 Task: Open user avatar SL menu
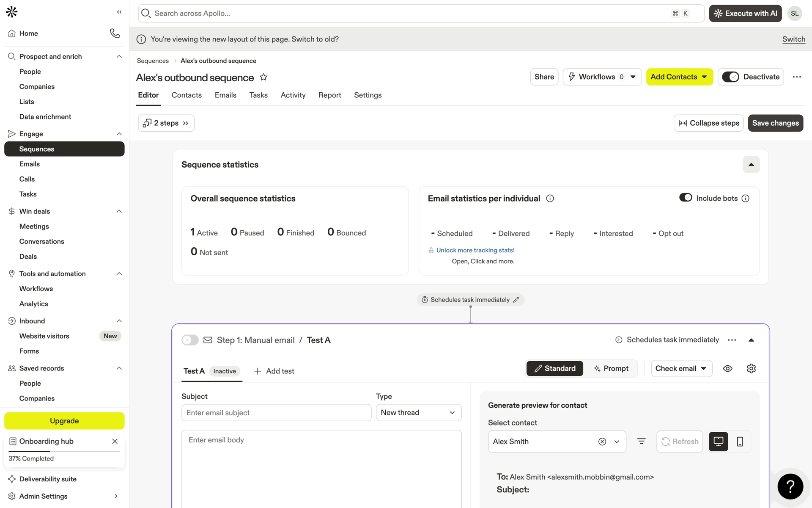[795, 14]
